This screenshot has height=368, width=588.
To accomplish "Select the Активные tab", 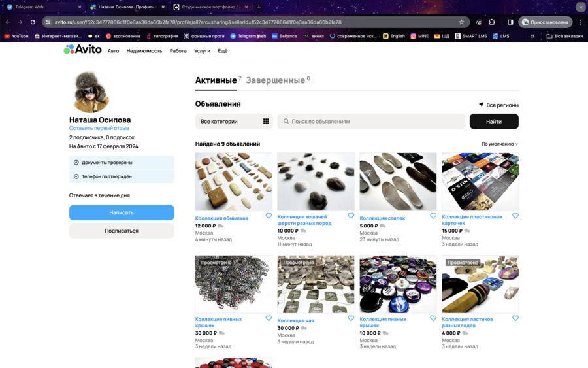I will point(218,80).
